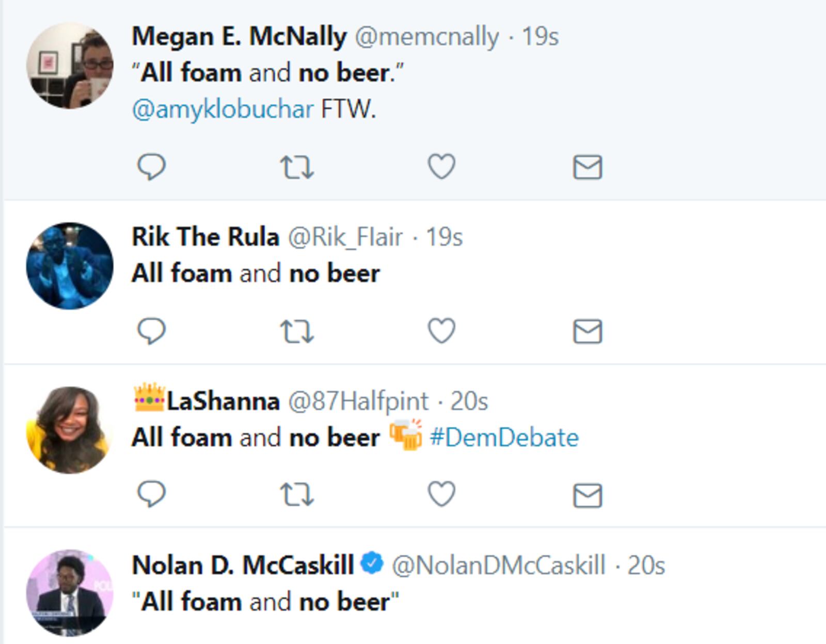Viewport: 826px width, 644px height.
Task: Click LaShanna's profile photo
Action: click(x=70, y=430)
